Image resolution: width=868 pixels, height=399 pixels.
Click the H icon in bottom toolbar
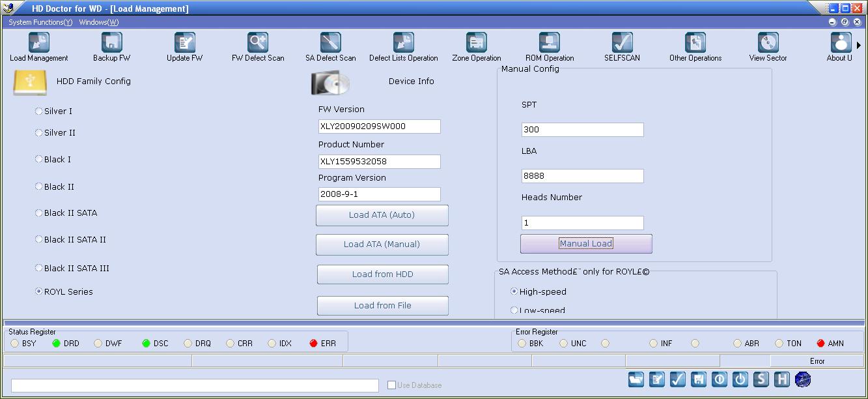coord(782,379)
